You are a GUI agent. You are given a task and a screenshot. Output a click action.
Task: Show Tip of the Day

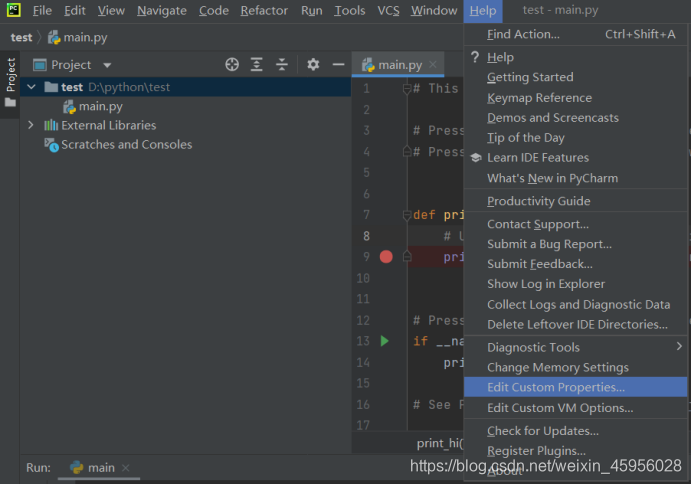pyautogui.click(x=576, y=138)
